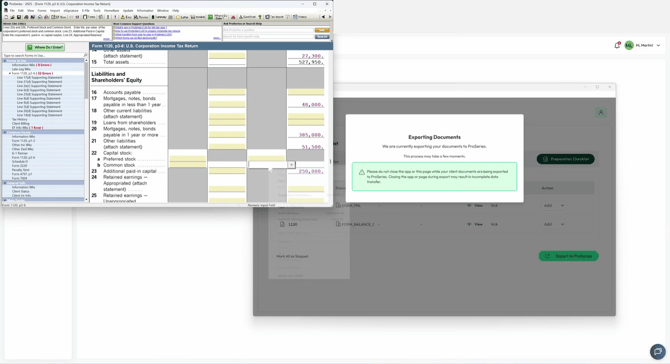Click the EF Now toolbar button
The image size is (670, 364).
tap(59, 17)
